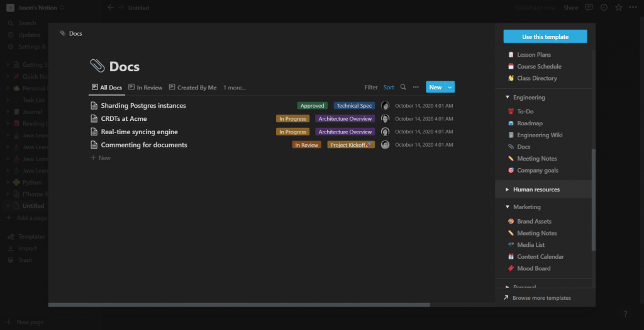Viewport: 644px width, 330px height.
Task: Select the To-Do template icon
Action: point(511,111)
